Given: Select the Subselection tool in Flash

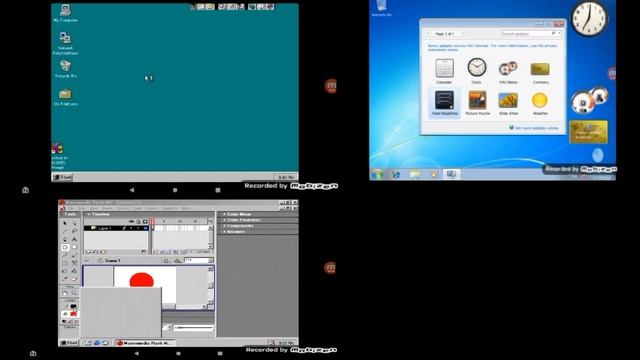Looking at the screenshot, I should pyautogui.click(x=74, y=223).
